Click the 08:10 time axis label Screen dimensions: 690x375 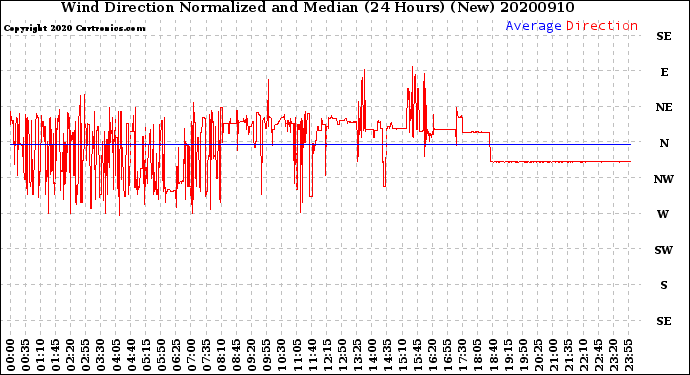click(221, 355)
